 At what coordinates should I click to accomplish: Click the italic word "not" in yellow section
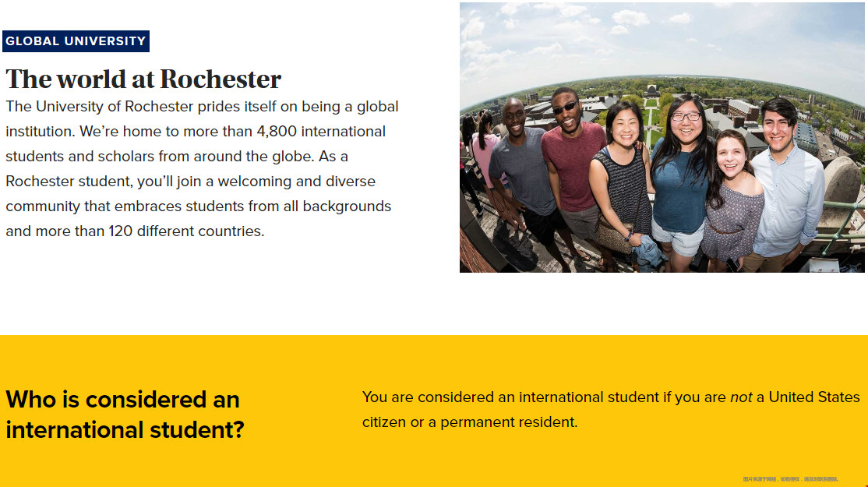pyautogui.click(x=741, y=397)
